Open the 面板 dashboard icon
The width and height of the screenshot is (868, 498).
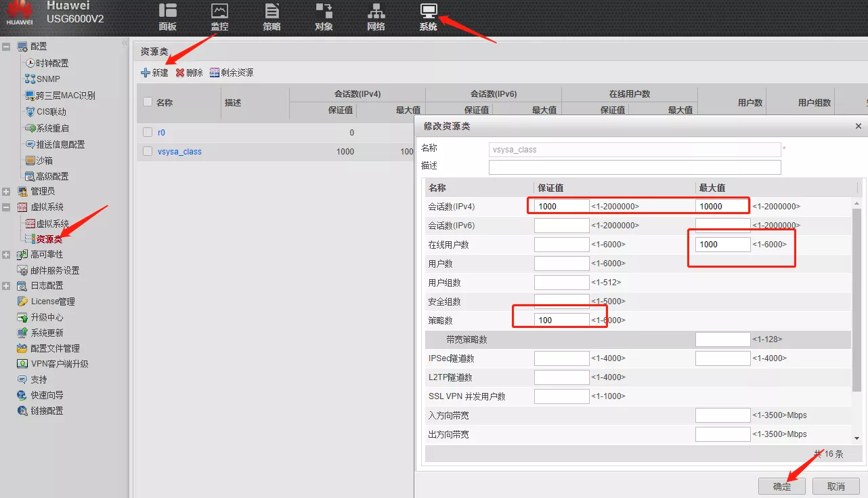tap(167, 12)
